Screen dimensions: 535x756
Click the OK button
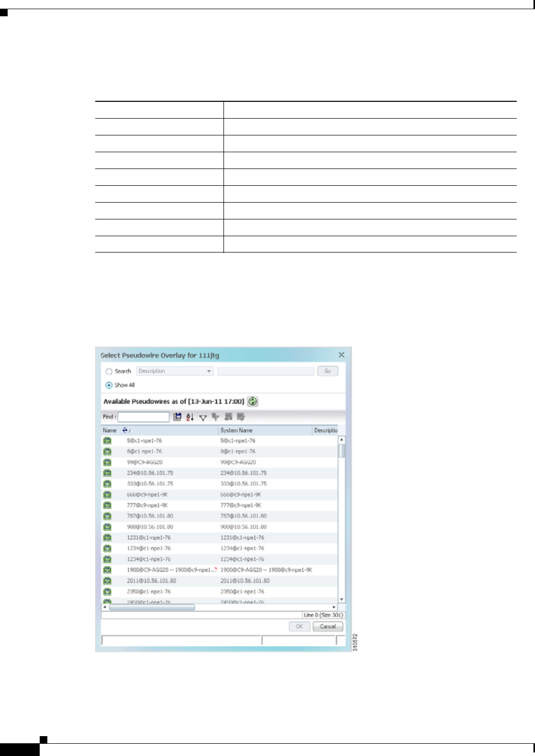[299, 627]
